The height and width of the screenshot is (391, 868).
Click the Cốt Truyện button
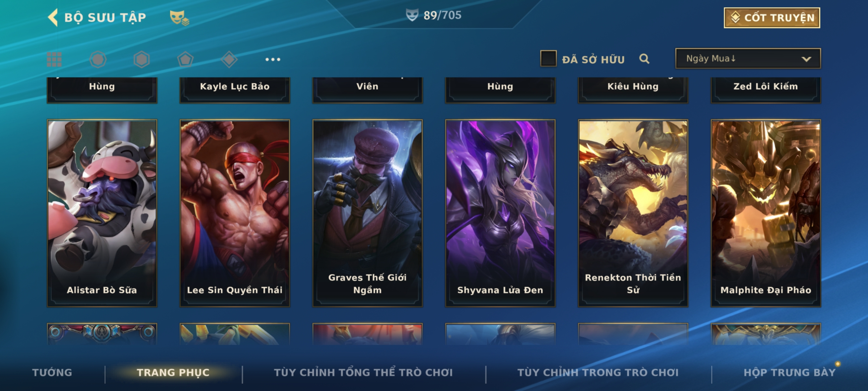(x=772, y=18)
